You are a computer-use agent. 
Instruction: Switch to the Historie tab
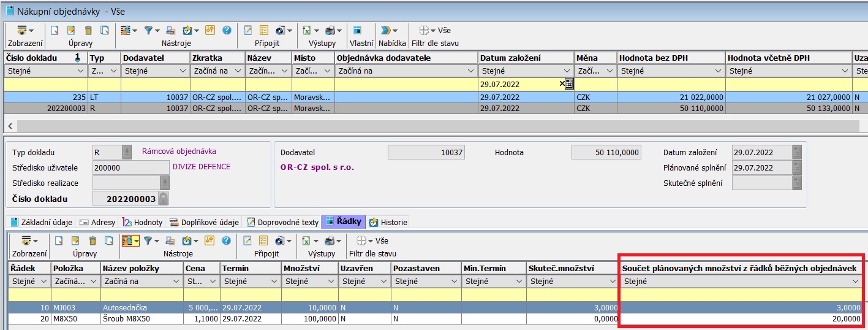(388, 222)
